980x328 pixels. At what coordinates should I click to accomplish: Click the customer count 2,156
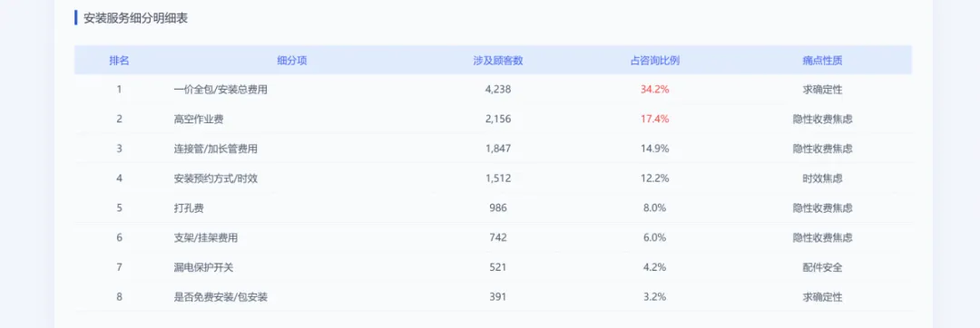click(498, 119)
